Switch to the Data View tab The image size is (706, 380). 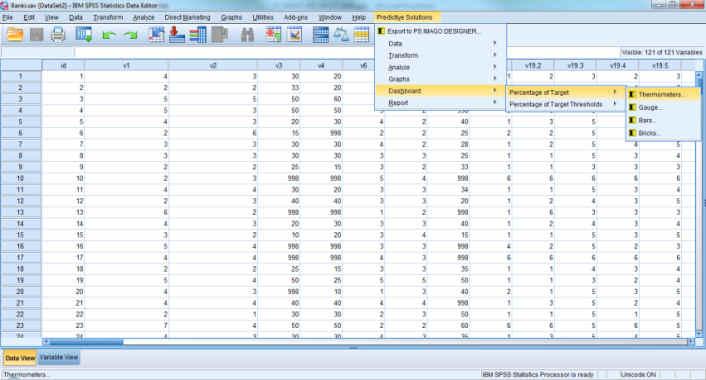[x=20, y=358]
